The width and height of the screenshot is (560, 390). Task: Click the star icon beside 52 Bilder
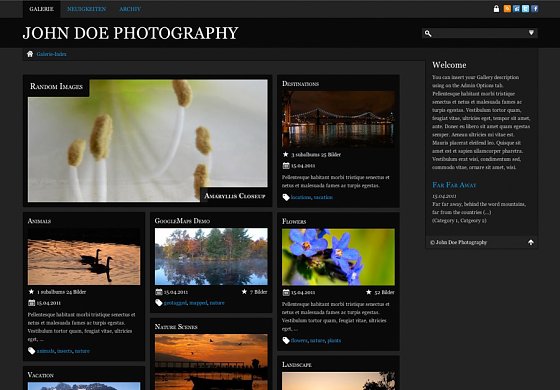pos(369,292)
